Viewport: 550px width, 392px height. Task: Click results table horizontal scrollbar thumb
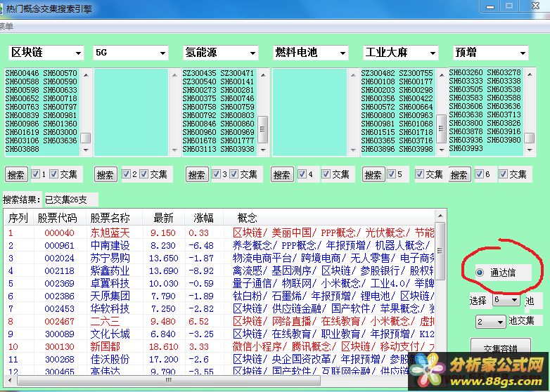click(x=169, y=380)
